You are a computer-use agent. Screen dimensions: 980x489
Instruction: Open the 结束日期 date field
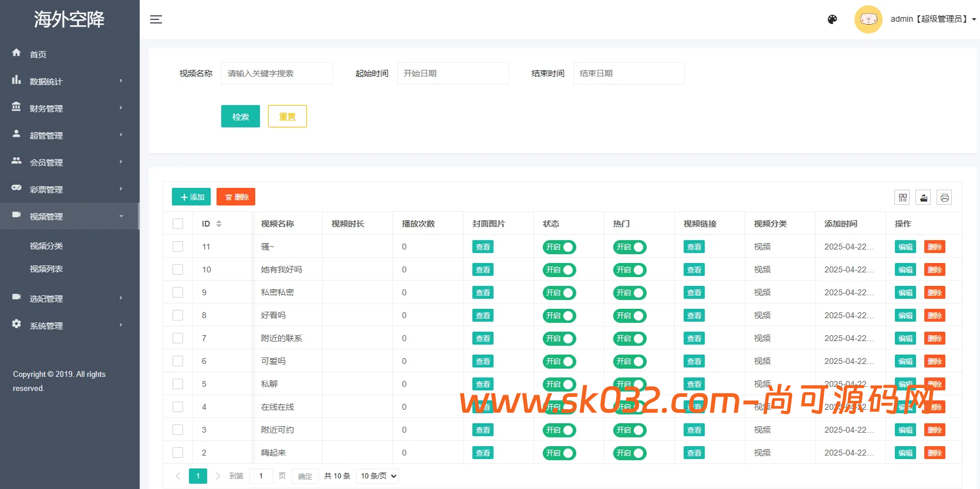point(629,73)
